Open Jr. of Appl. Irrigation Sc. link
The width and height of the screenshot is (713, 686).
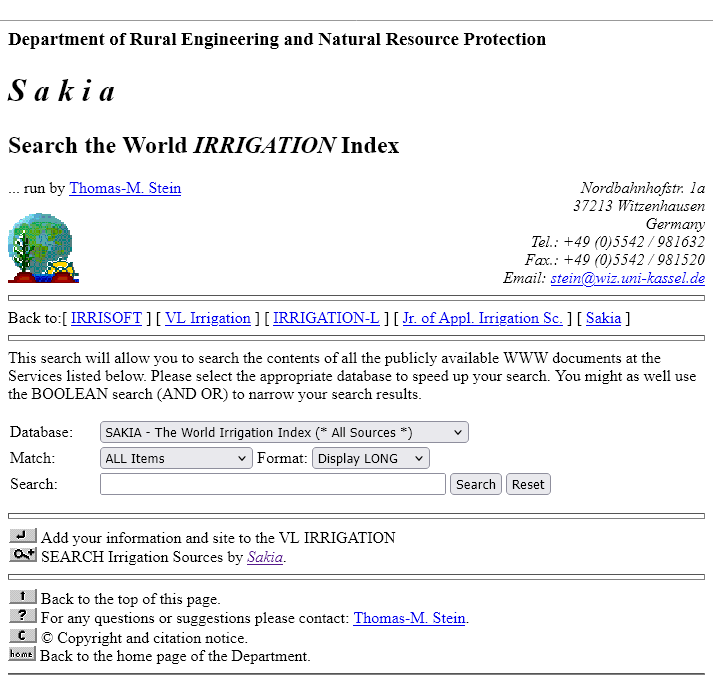482,318
